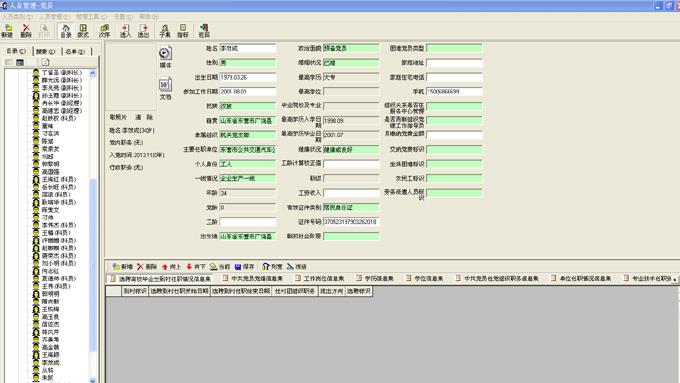Switch to the 搜索 tab in left panel
This screenshot has height=383, width=680.
click(x=45, y=51)
